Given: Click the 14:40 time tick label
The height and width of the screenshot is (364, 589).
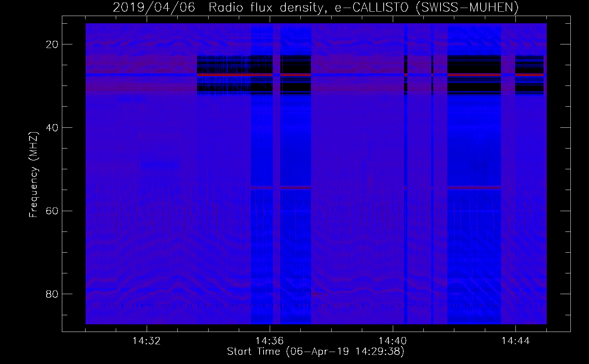Looking at the screenshot, I should click(x=392, y=341).
